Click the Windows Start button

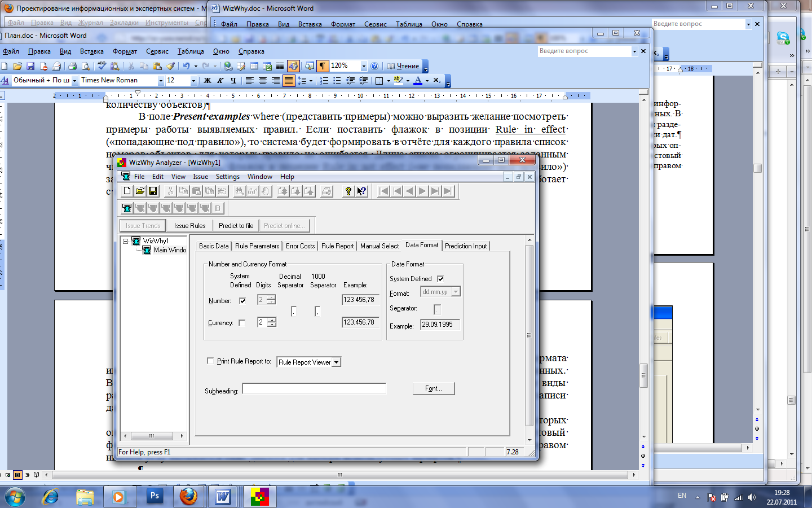coord(15,497)
